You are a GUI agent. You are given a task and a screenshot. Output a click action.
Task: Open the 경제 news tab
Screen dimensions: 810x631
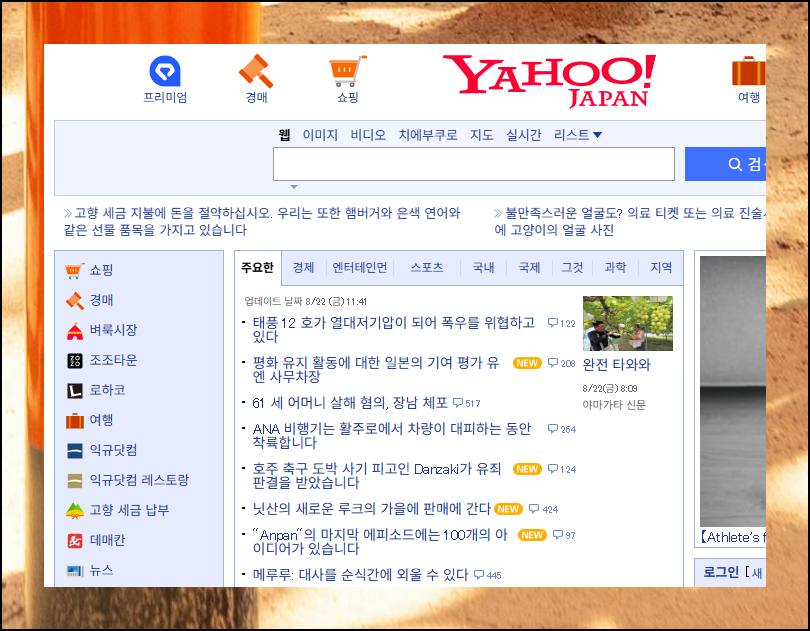click(x=303, y=268)
